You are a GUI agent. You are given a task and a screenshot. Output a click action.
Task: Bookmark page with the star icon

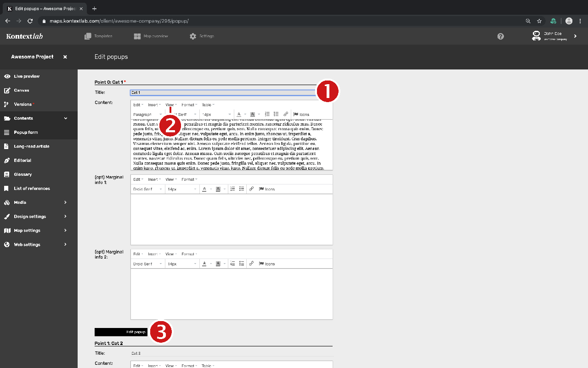click(539, 21)
